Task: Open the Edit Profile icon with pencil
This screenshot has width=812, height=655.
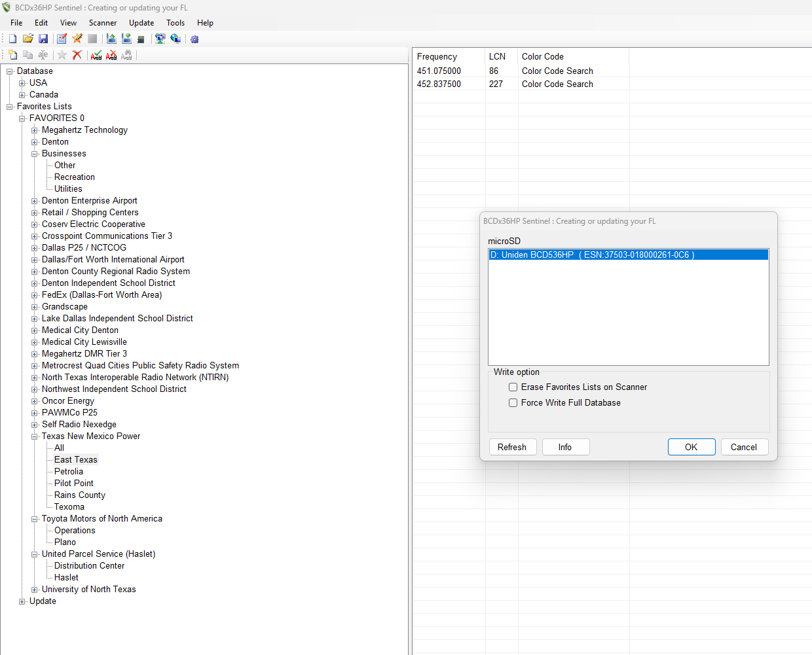Action: (62, 39)
